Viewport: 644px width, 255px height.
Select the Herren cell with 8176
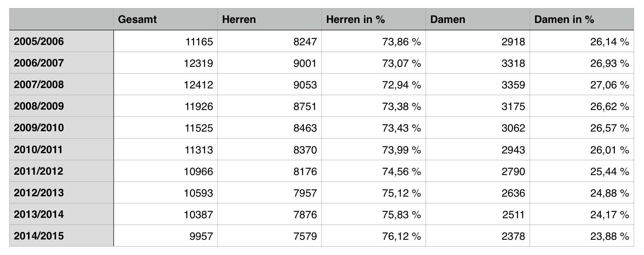[x=269, y=171]
